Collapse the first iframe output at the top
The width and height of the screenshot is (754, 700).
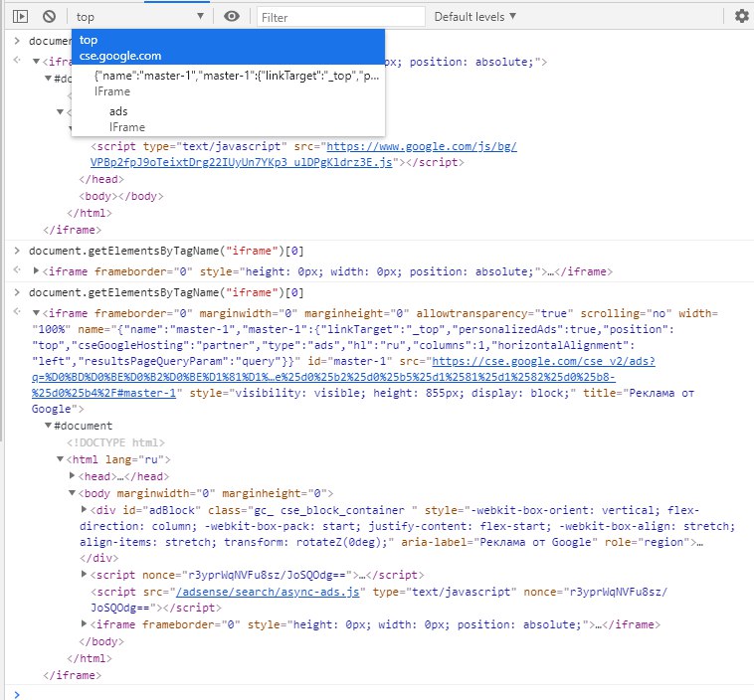point(36,62)
